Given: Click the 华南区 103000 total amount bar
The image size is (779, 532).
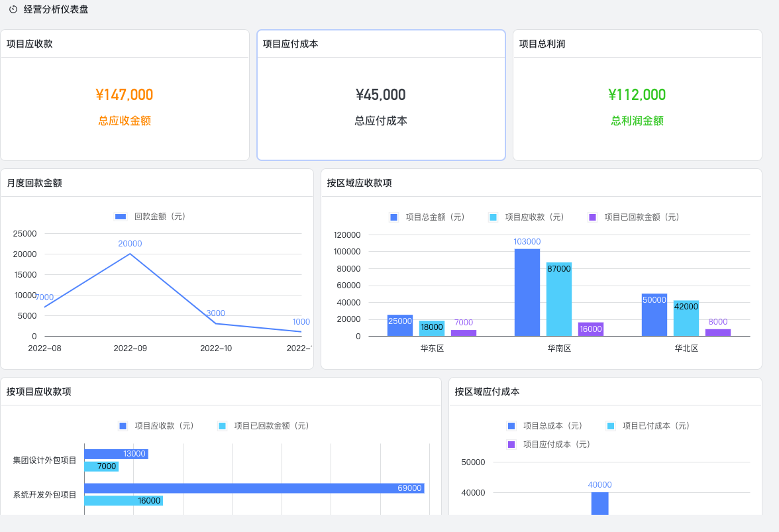Looking at the screenshot, I should coord(527,293).
